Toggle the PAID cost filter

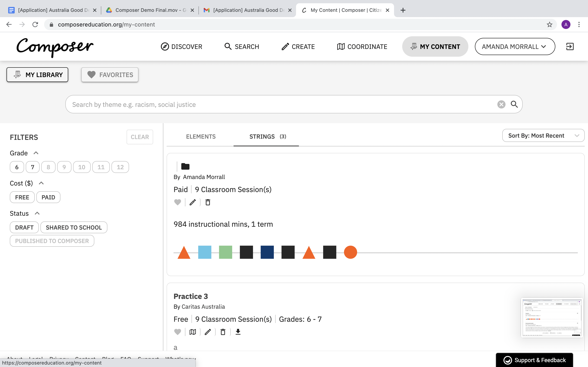coord(48,197)
